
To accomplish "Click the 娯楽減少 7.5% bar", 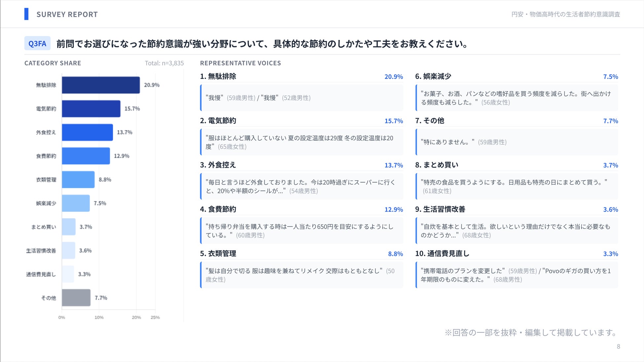I will tap(76, 203).
